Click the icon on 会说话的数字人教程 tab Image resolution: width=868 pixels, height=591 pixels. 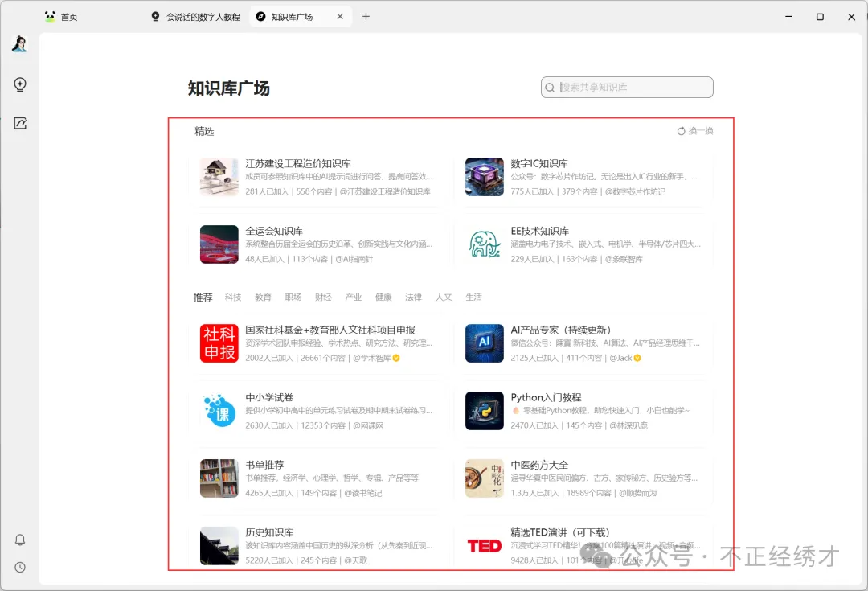(x=156, y=17)
